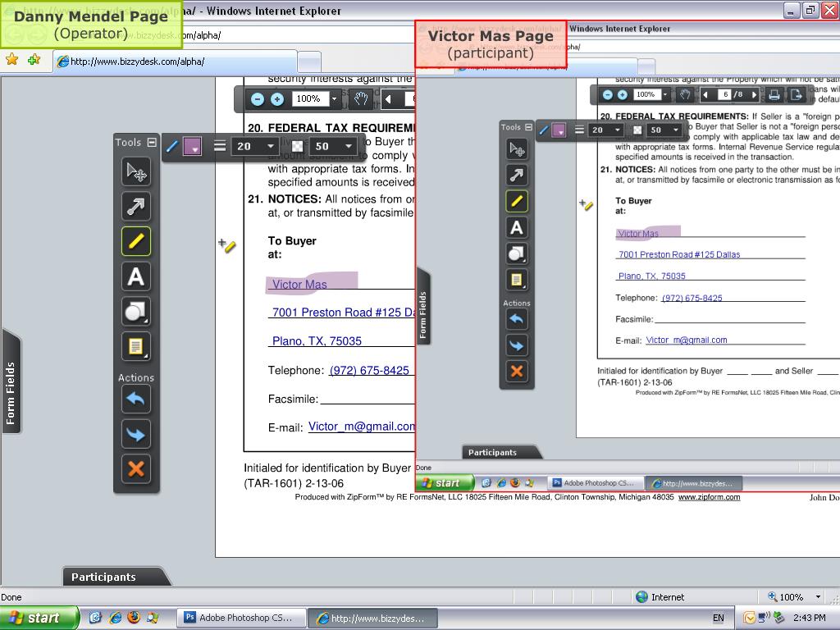Select the text 'A' tool in operator Tools panel
Viewport: 840px width, 630px height.
(x=136, y=276)
